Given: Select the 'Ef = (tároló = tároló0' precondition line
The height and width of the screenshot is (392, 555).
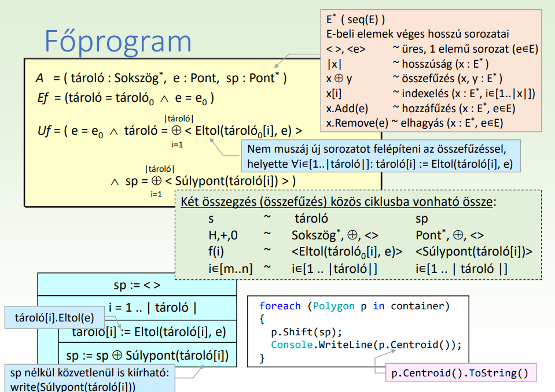Looking at the screenshot, I should [124, 98].
